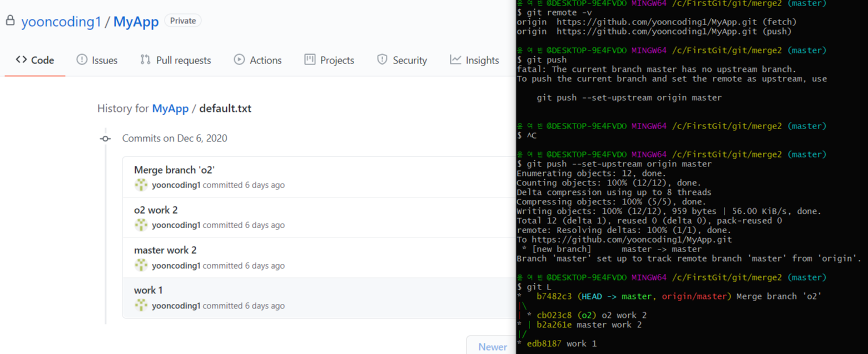Click avatar icon on work 1 commit
Image resolution: width=868 pixels, height=354 pixels.
141,305
